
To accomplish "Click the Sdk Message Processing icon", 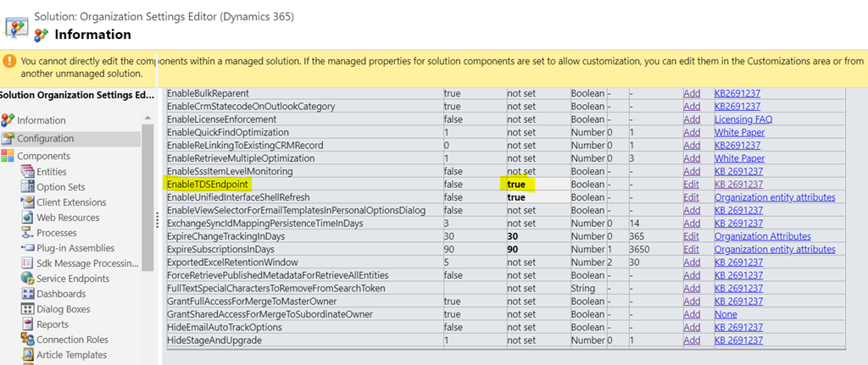I will coord(28,263).
